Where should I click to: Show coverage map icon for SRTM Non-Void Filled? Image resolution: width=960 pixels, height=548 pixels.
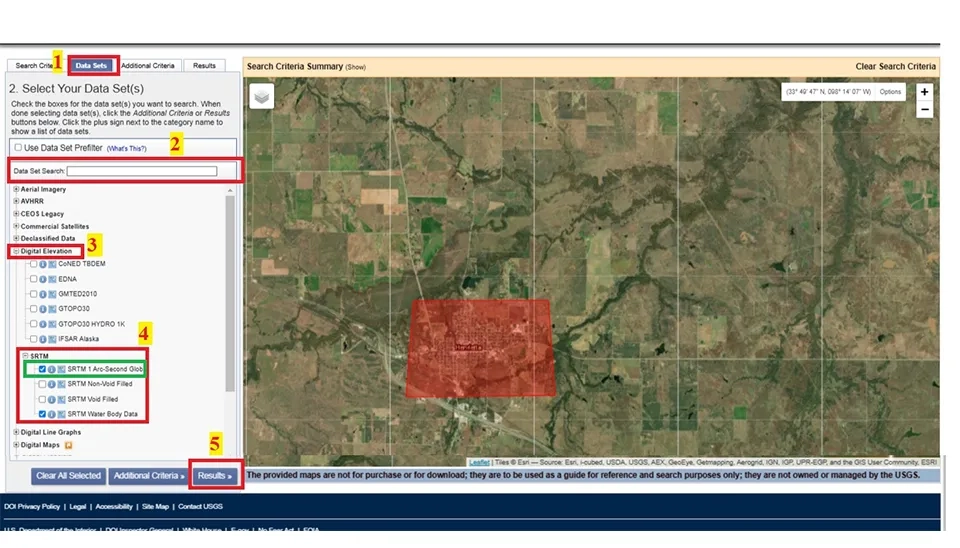tap(62, 385)
